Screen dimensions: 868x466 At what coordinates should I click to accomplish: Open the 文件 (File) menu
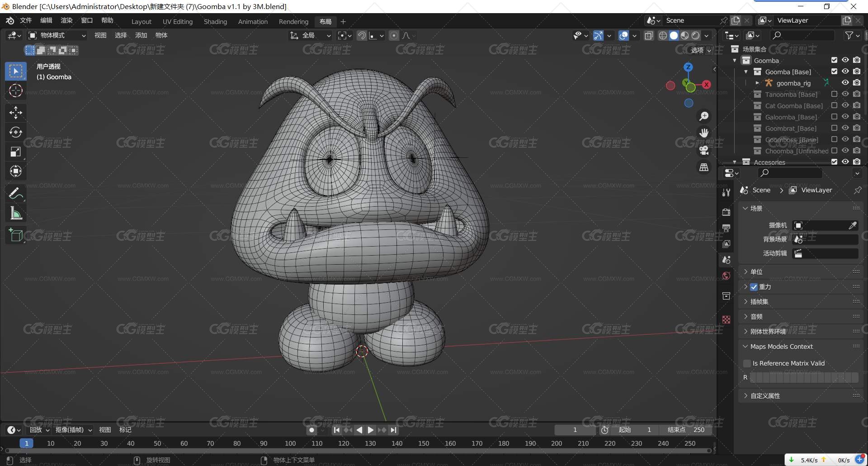pos(26,20)
